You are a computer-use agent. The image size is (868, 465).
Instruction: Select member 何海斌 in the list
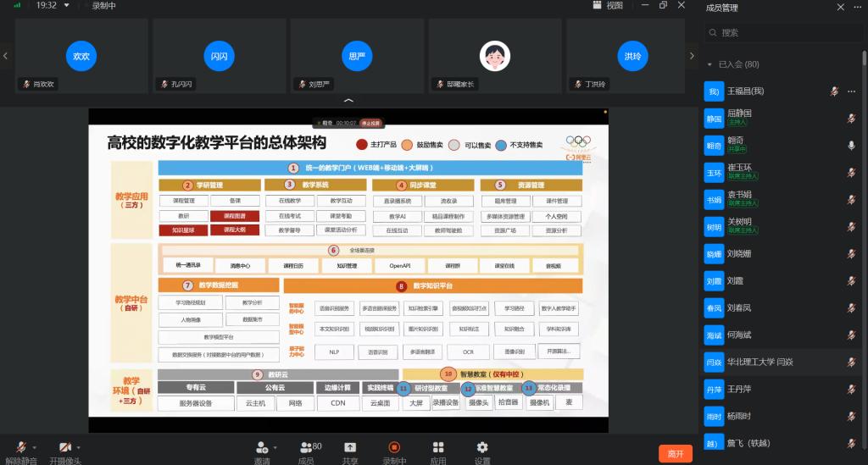781,335
